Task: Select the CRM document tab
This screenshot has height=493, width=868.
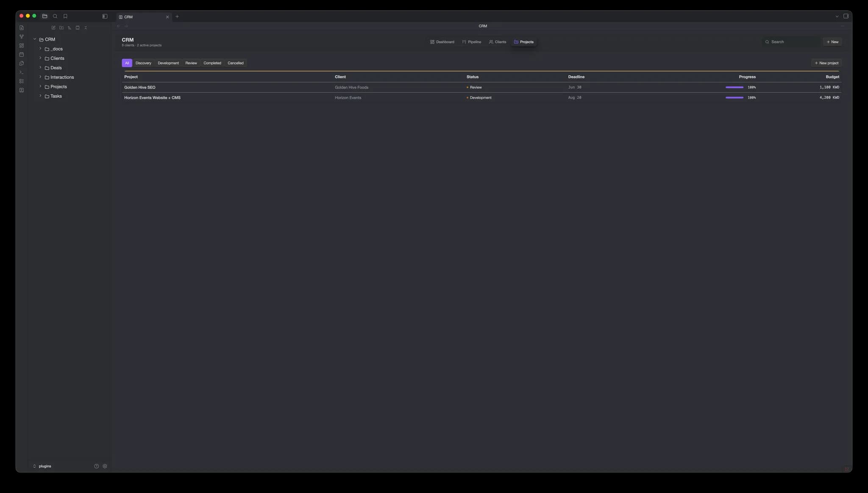Action: (143, 17)
